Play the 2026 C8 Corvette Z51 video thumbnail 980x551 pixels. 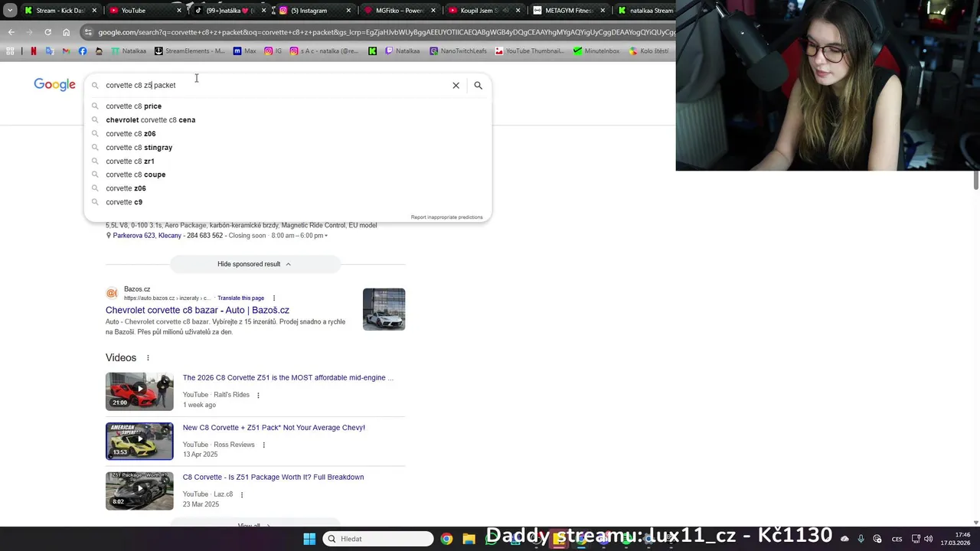139,391
